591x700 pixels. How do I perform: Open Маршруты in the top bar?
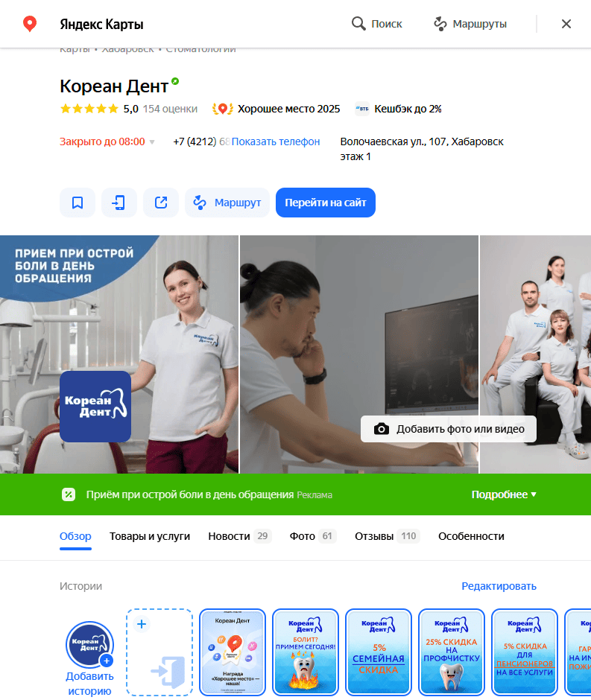click(470, 24)
